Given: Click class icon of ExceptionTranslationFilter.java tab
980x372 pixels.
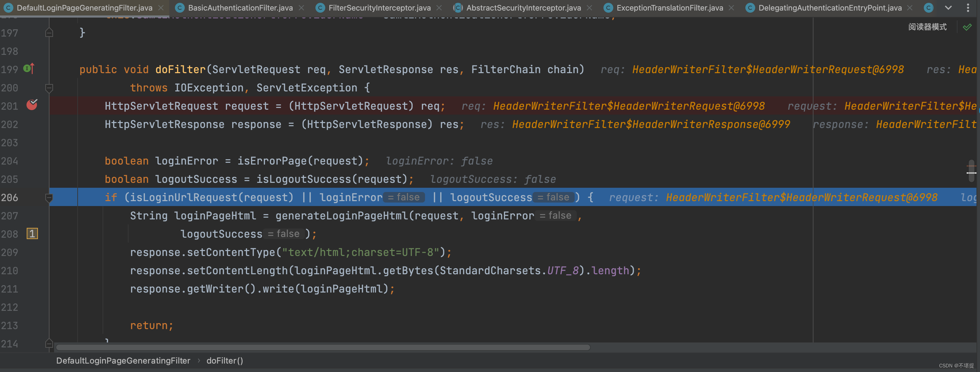Looking at the screenshot, I should [x=608, y=8].
